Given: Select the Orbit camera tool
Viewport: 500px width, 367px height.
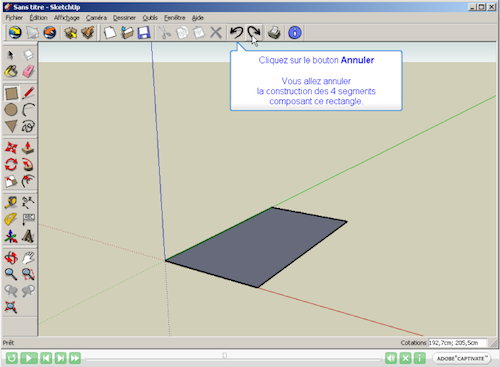Looking at the screenshot, I should coord(11,258).
